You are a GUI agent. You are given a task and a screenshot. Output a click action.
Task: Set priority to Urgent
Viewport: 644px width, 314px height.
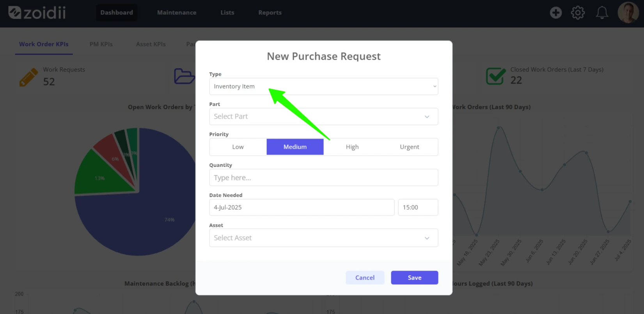(409, 147)
